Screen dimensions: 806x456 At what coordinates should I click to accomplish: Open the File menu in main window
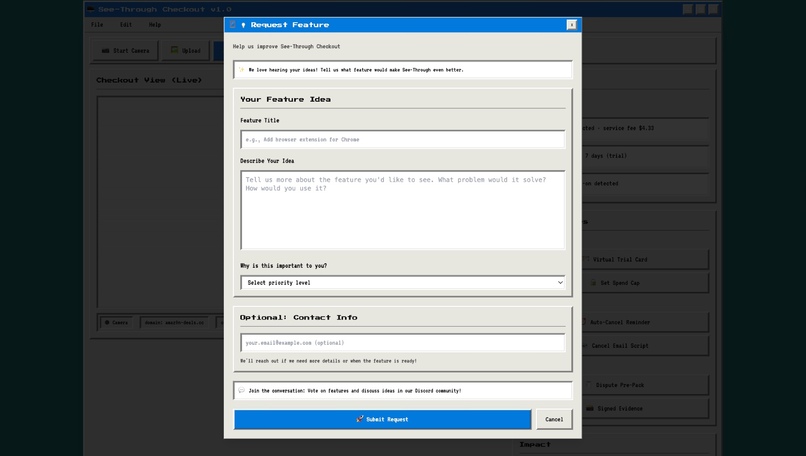click(97, 25)
